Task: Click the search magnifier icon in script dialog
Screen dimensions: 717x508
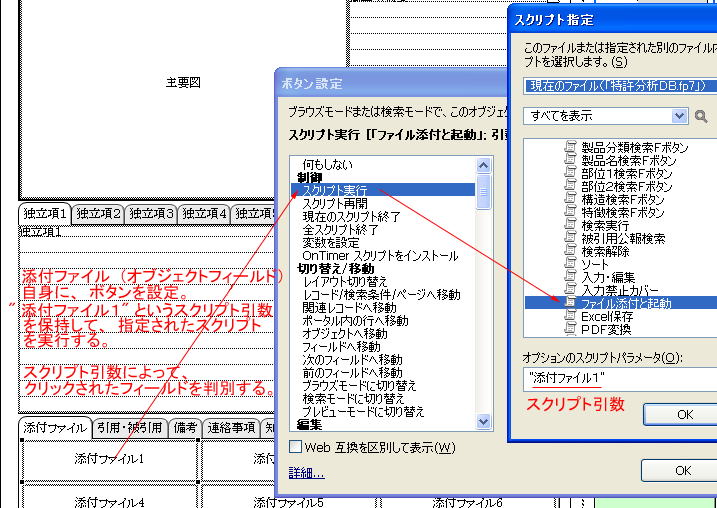Action: point(701,116)
